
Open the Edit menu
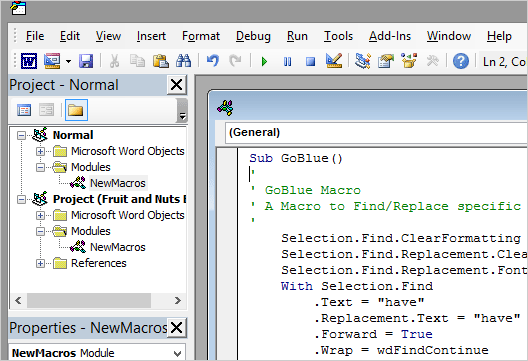70,36
